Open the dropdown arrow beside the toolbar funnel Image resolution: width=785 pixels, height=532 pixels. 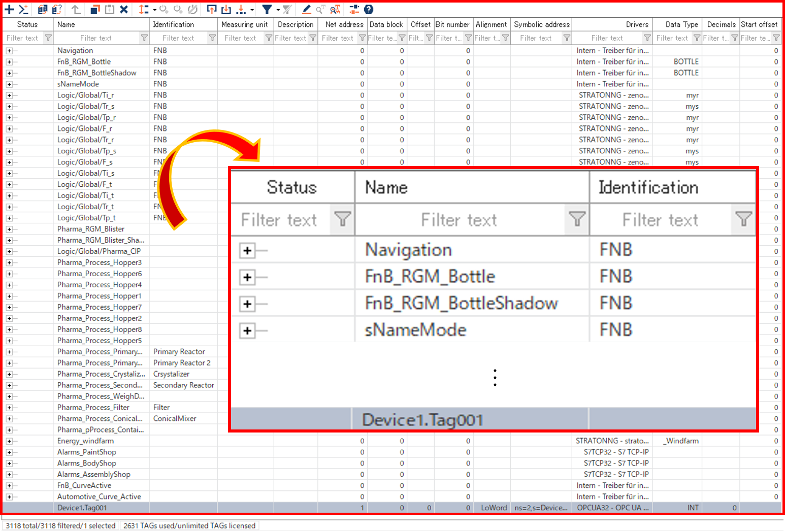pyautogui.click(x=278, y=10)
